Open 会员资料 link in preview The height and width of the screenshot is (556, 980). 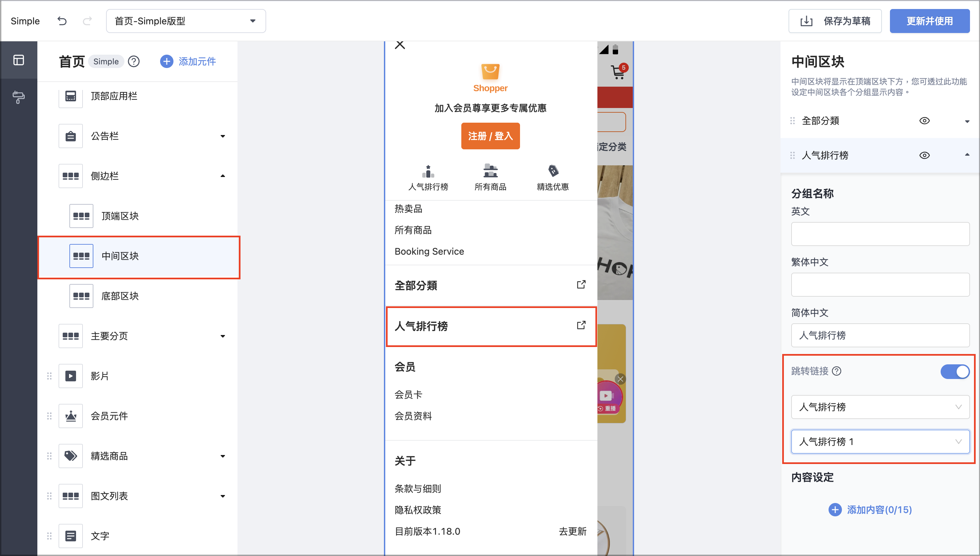413,416
